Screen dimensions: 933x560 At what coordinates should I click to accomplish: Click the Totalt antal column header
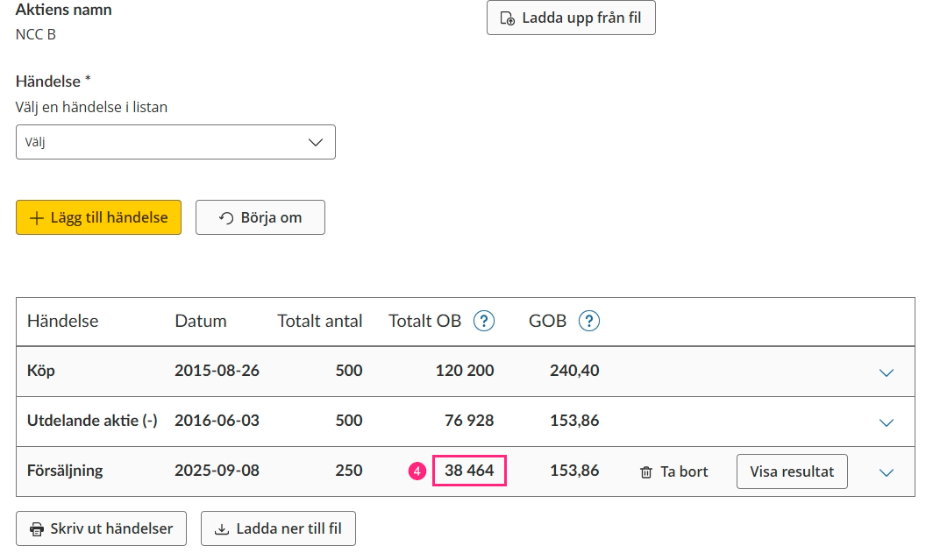pos(319,321)
